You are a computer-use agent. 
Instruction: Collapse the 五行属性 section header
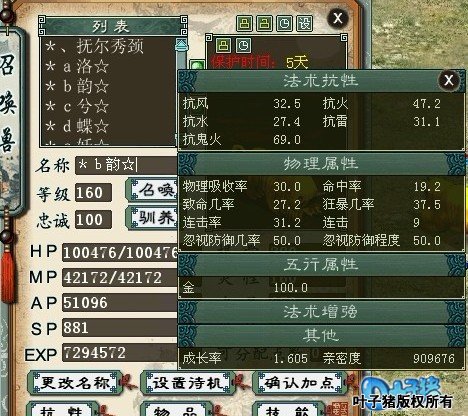pyautogui.click(x=321, y=265)
